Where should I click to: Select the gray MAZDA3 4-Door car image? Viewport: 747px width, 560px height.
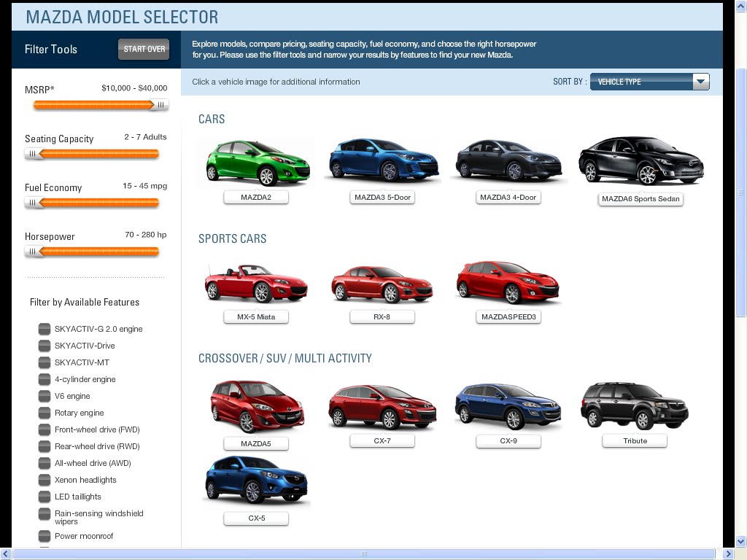coord(508,160)
